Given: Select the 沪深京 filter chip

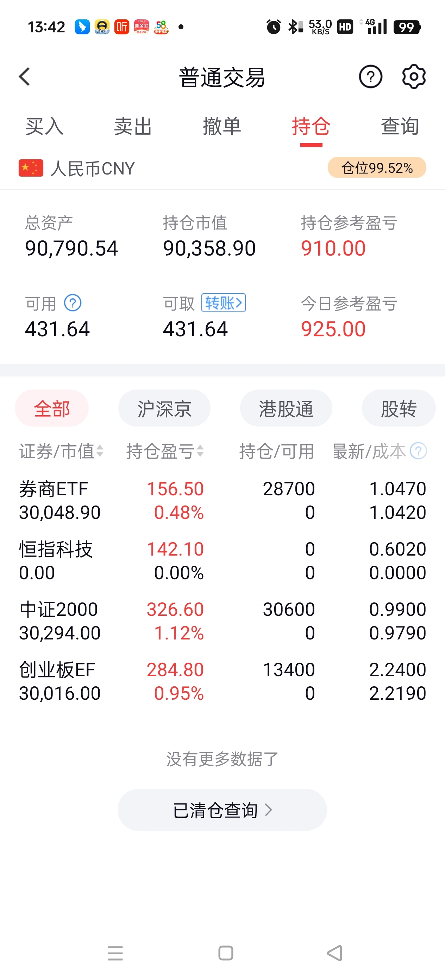Looking at the screenshot, I should click(164, 408).
